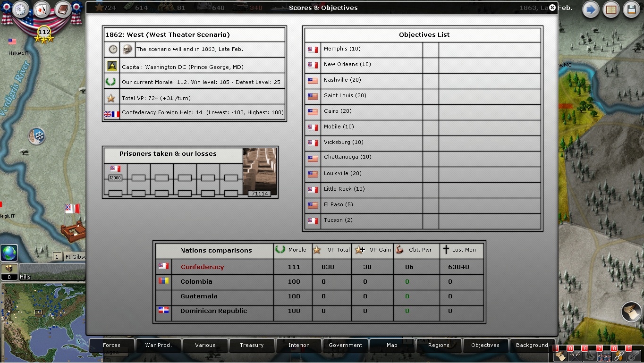Click the globe icon above minimap
The width and height of the screenshot is (644, 363).
pos(9,253)
